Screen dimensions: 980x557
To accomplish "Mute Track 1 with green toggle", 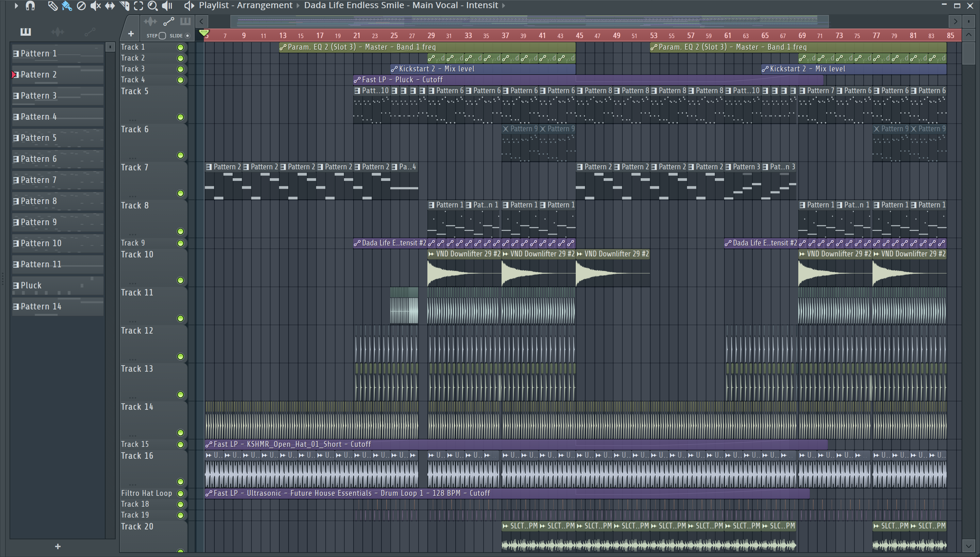I will pos(180,48).
